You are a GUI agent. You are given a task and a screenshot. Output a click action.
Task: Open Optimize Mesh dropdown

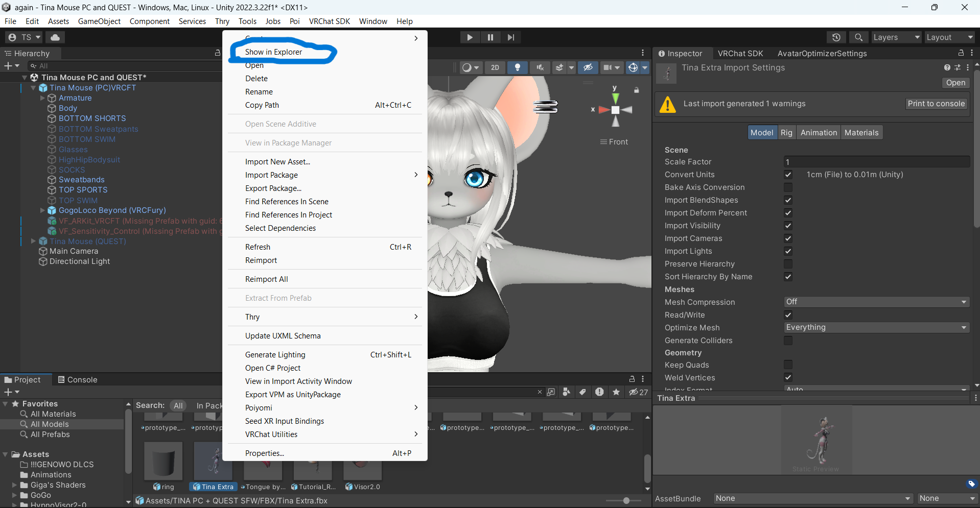pos(877,327)
